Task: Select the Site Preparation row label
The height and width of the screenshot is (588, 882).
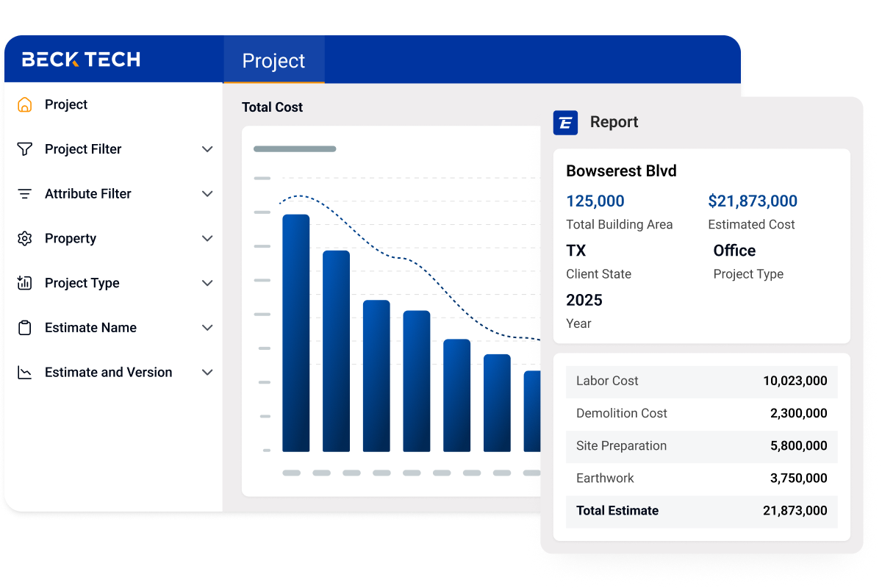Action: (622, 445)
